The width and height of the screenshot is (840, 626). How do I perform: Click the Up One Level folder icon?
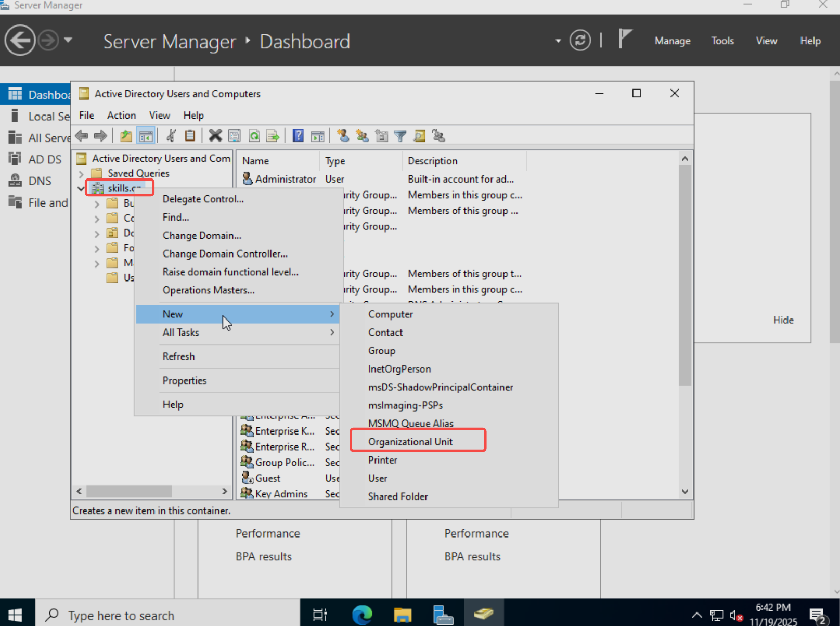126,136
